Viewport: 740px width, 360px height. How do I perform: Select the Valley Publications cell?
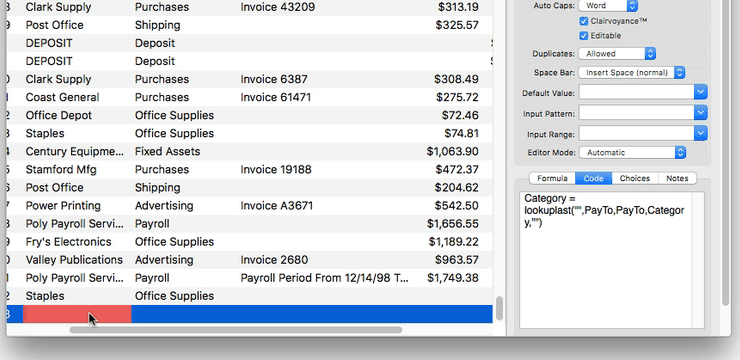coord(74,260)
